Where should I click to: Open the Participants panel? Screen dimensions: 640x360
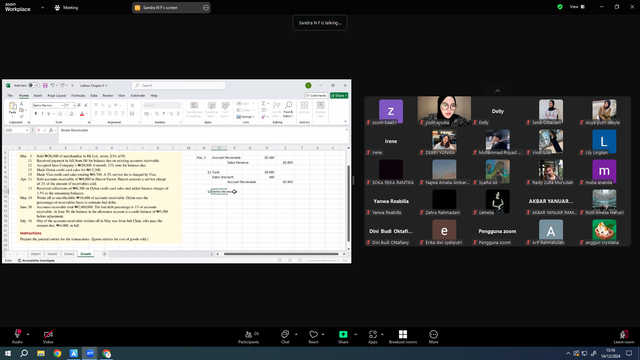point(249,337)
